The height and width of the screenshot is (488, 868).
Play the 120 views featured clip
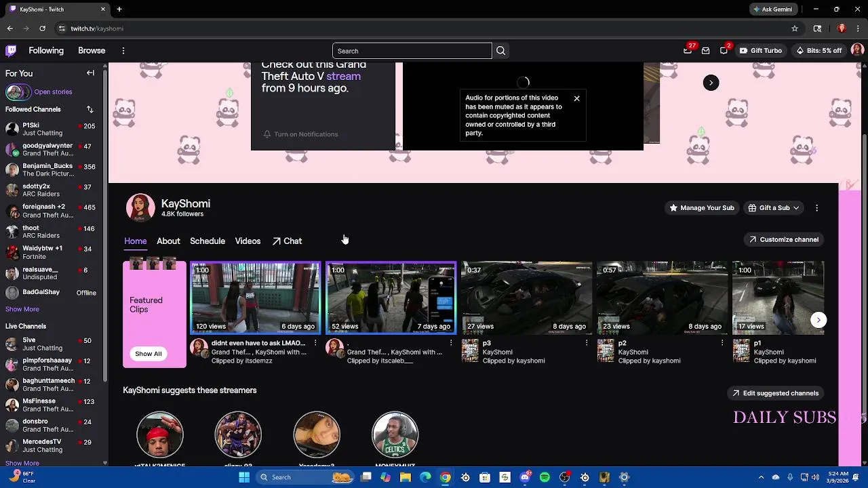(255, 298)
